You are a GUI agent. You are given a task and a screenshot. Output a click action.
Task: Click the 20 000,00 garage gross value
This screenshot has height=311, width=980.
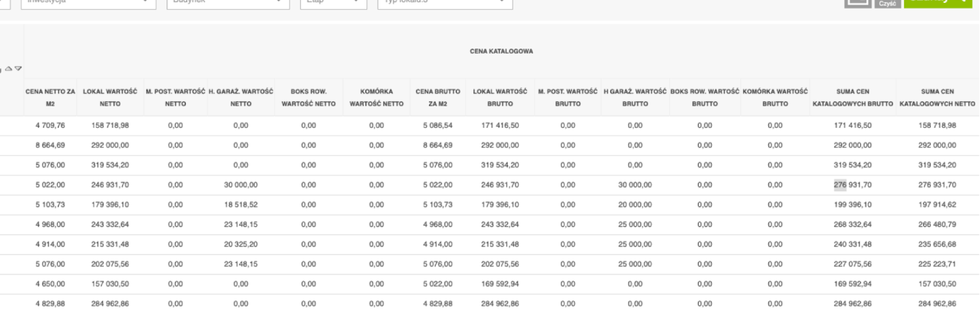tap(635, 205)
